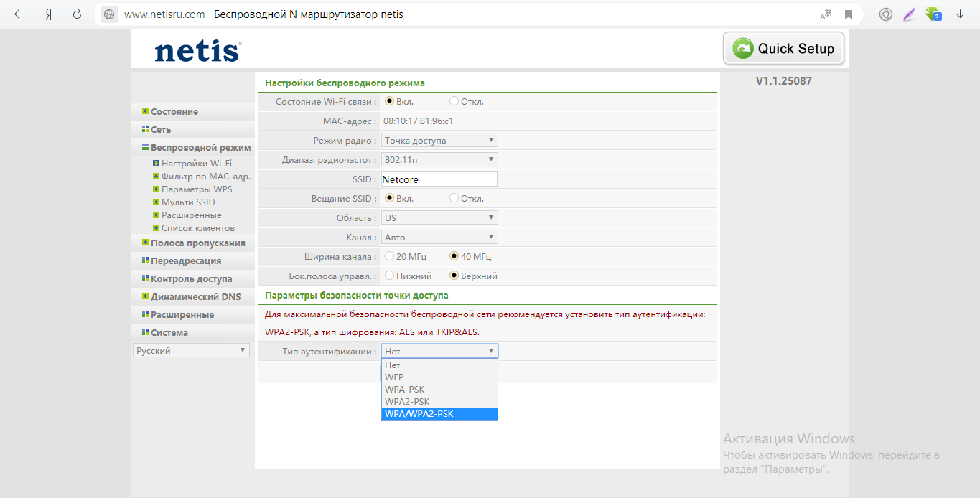Click Параметры безопасности точки доступа heading
The height and width of the screenshot is (498, 980).
tap(357, 296)
